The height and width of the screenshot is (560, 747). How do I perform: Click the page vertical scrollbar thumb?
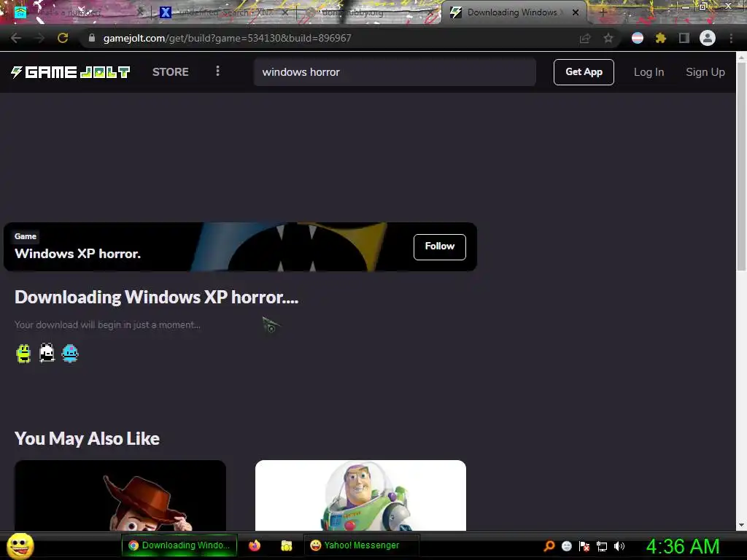click(x=741, y=167)
